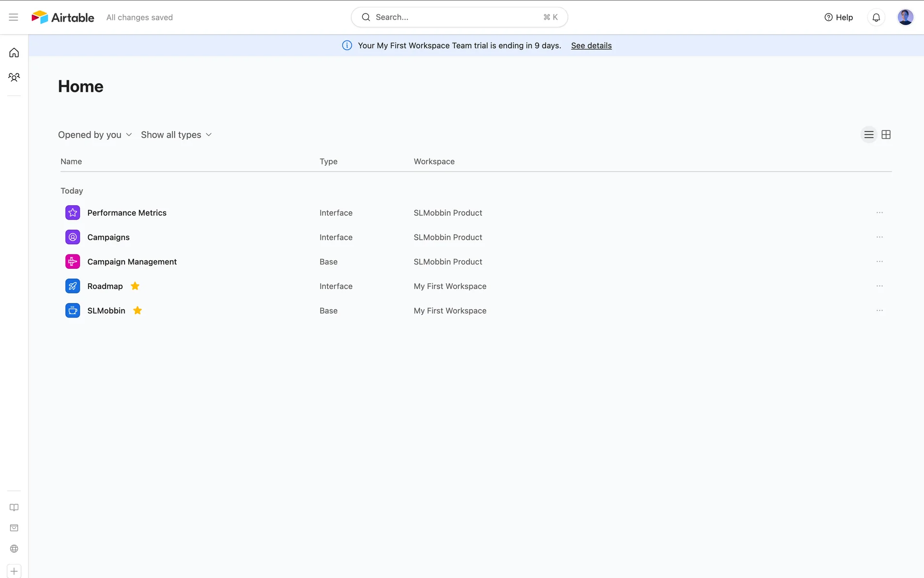
Task: Open the Campaigns interface row
Action: [108, 237]
